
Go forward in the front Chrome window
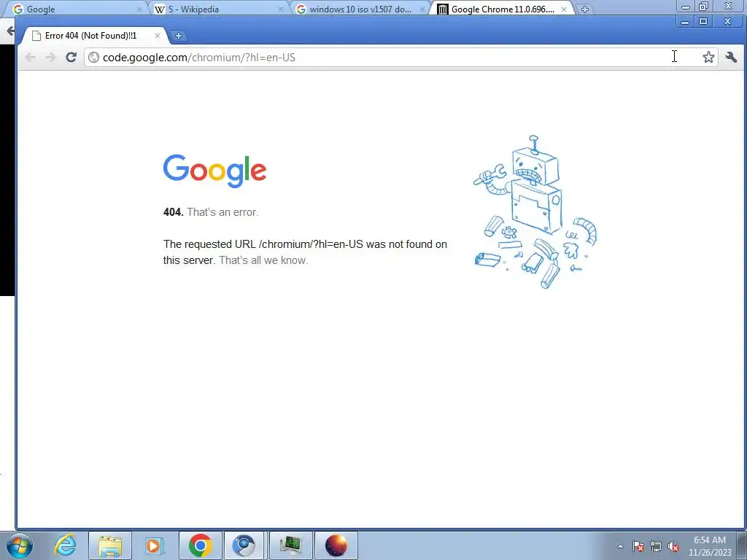tap(50, 57)
